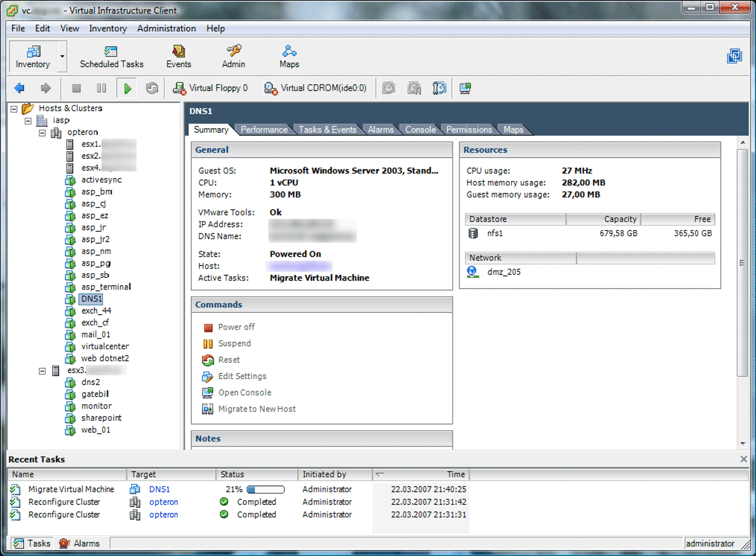Close the Recent Tasks panel
Screen dimensions: 756x556
click(744, 459)
